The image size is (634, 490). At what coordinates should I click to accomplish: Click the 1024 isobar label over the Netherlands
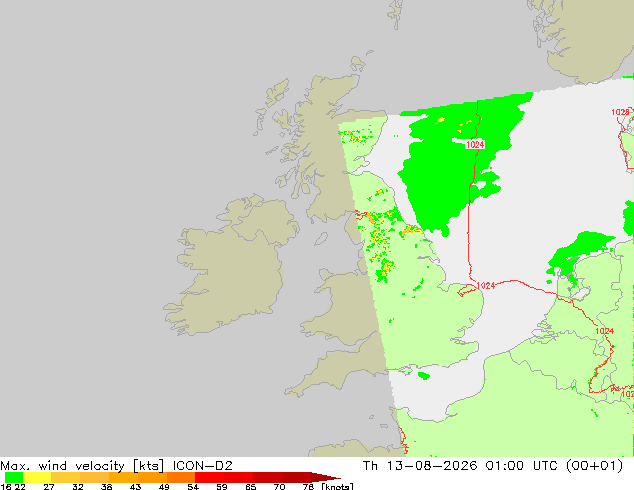[604, 331]
